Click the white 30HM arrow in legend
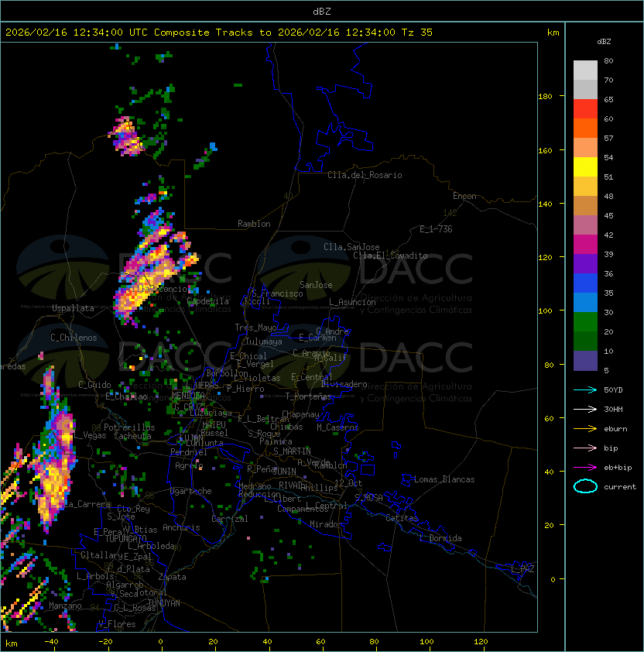The image size is (644, 652). (x=585, y=409)
